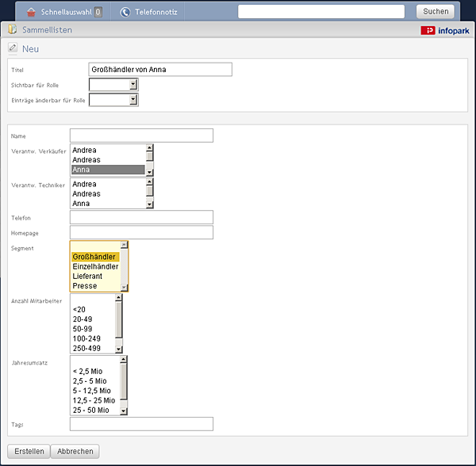
Task: Click the Abbrechen button
Action: (75, 452)
